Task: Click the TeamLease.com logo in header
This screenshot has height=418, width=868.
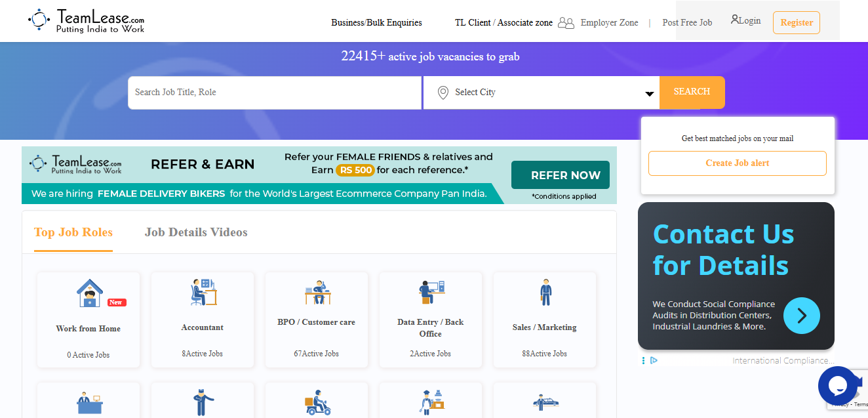Action: [87, 20]
